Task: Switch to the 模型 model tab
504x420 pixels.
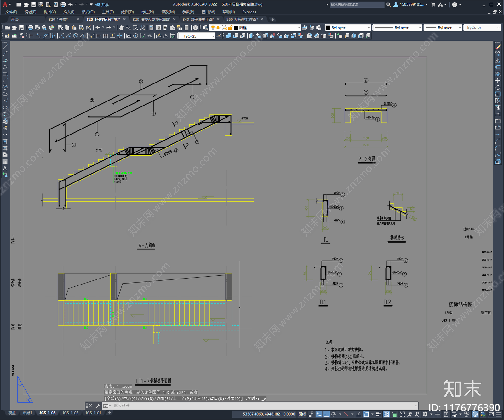Action: 12,413
